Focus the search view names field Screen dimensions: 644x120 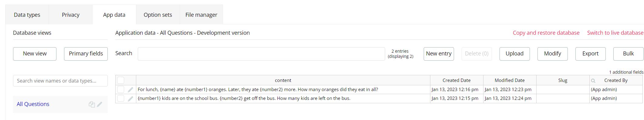tap(60, 81)
